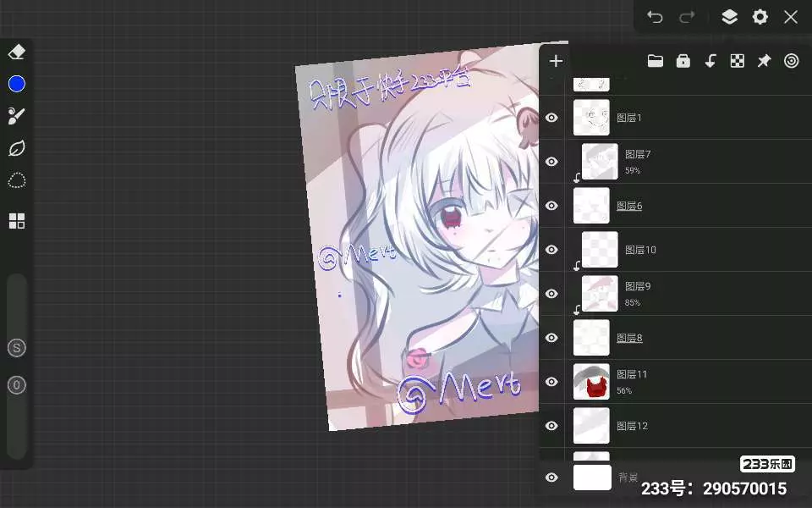Select 图层6 thumbnail
This screenshot has height=508, width=812.
click(591, 206)
